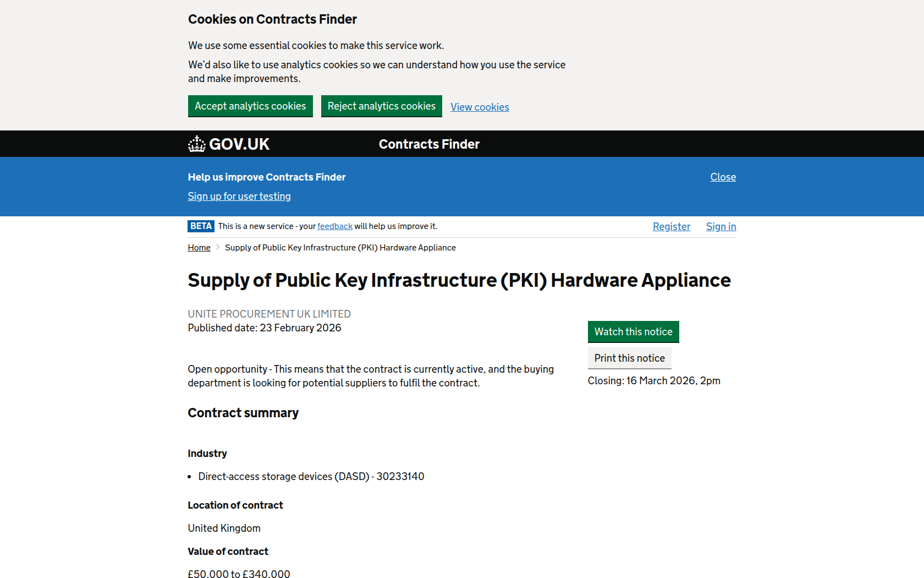Select the current page breadcrumb text
Viewport: 924px width, 578px height.
coord(340,248)
